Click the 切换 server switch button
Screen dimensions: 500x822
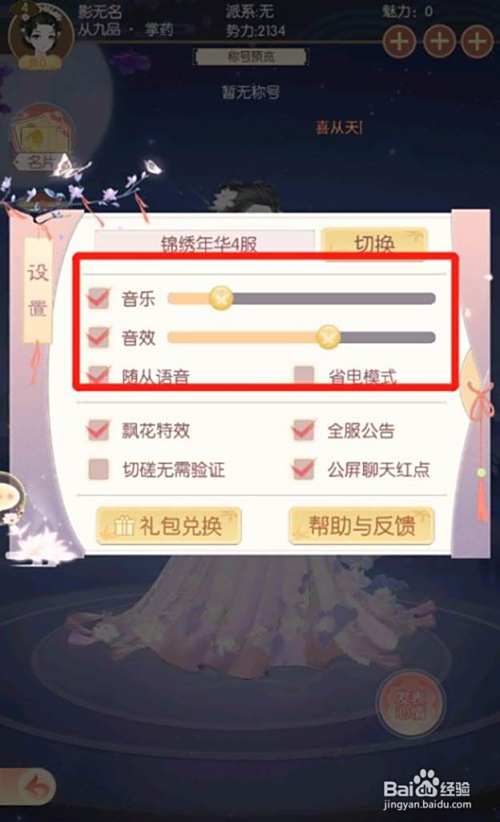374,243
